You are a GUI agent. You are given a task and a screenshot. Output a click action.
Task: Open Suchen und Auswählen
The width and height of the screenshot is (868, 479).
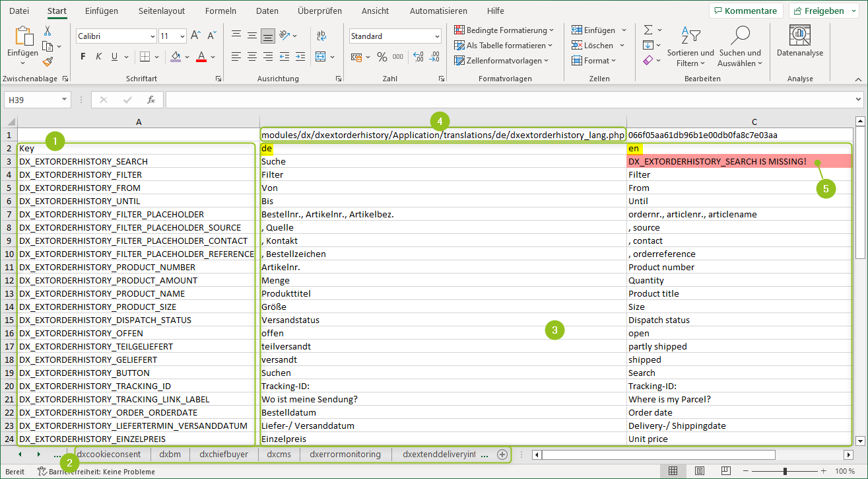pos(740,46)
